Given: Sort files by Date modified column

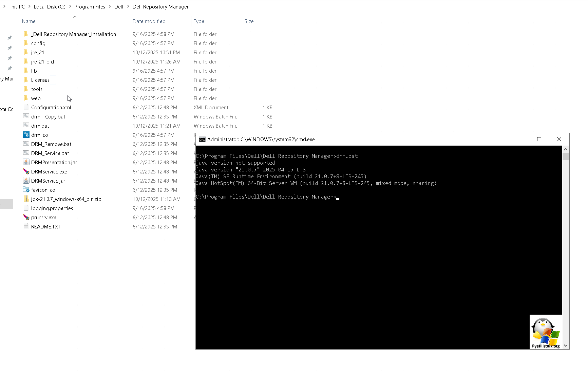Looking at the screenshot, I should (x=149, y=21).
